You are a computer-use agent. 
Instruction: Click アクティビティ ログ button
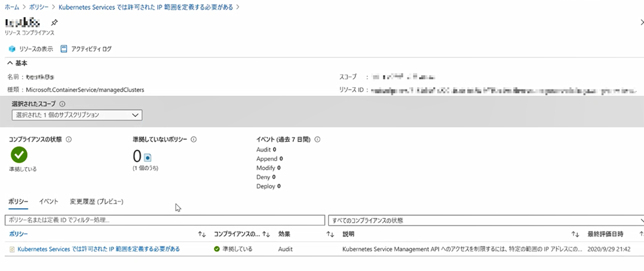(x=86, y=50)
